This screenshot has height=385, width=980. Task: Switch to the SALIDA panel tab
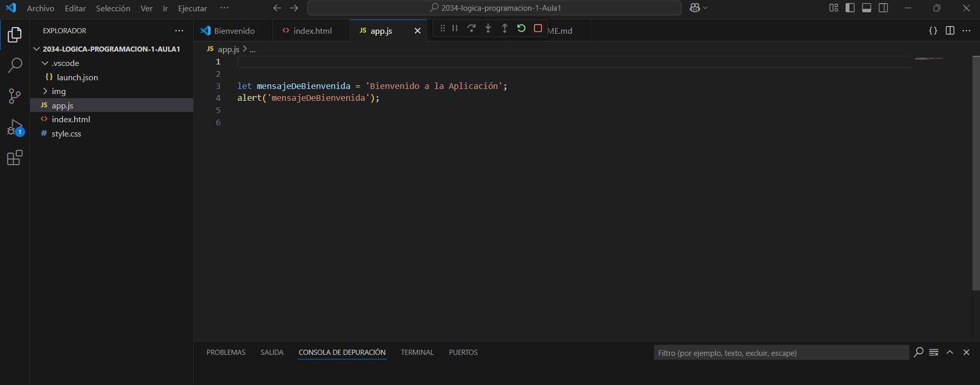coord(272,352)
